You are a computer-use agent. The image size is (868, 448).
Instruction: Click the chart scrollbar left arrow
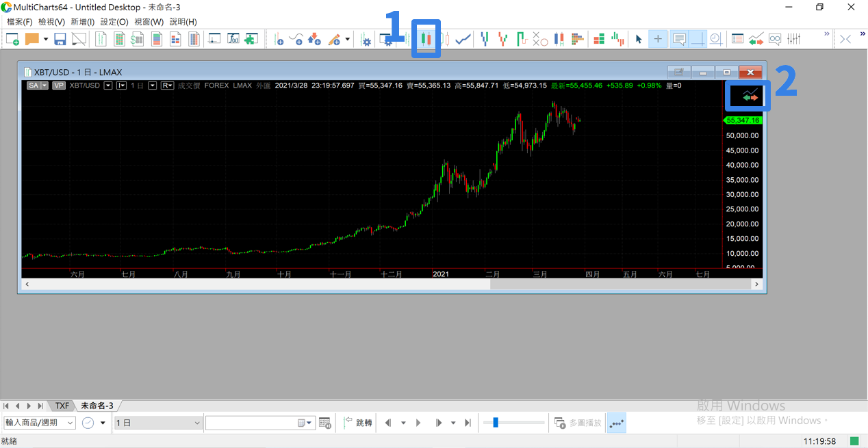point(27,284)
